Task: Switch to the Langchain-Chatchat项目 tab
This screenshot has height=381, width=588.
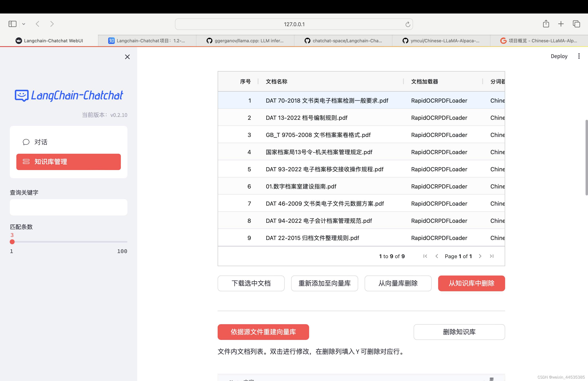Action: [x=147, y=41]
